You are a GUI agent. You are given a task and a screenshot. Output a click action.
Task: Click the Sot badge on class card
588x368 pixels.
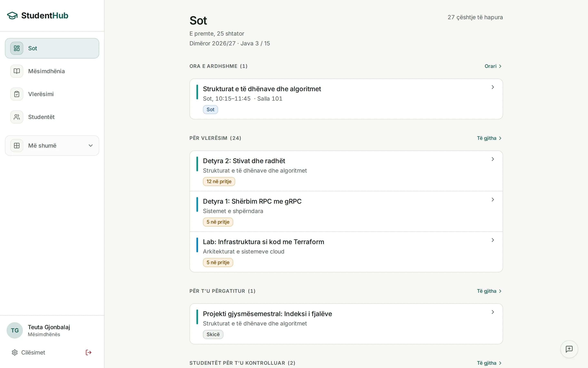210,110
